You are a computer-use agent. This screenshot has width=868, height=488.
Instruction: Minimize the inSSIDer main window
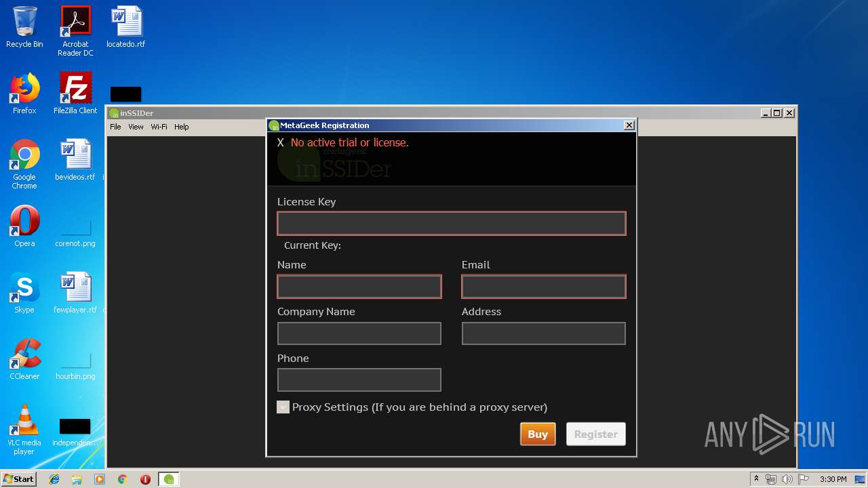766,113
